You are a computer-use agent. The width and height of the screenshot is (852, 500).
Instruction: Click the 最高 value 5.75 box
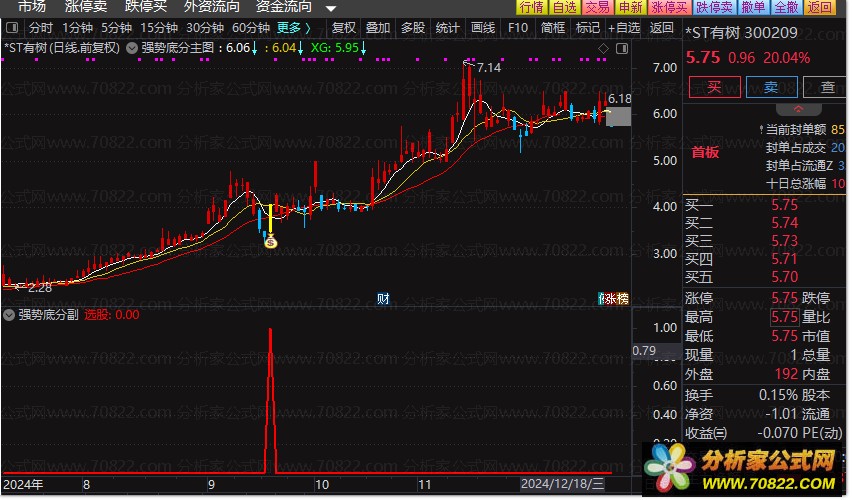click(785, 316)
